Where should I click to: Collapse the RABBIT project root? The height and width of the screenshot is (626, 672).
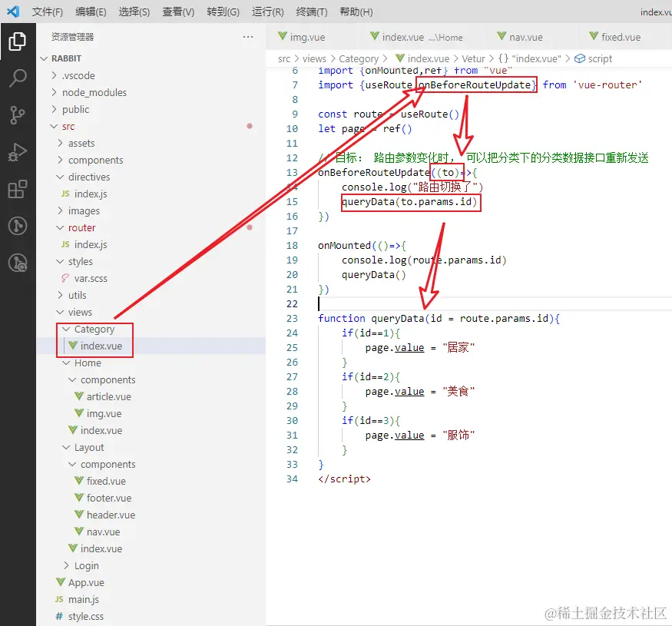click(x=43, y=58)
